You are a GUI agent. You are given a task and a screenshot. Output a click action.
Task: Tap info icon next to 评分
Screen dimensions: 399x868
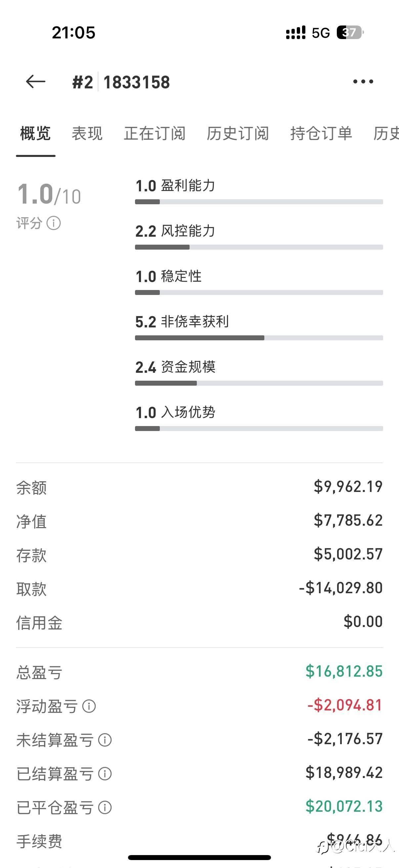[x=54, y=223]
